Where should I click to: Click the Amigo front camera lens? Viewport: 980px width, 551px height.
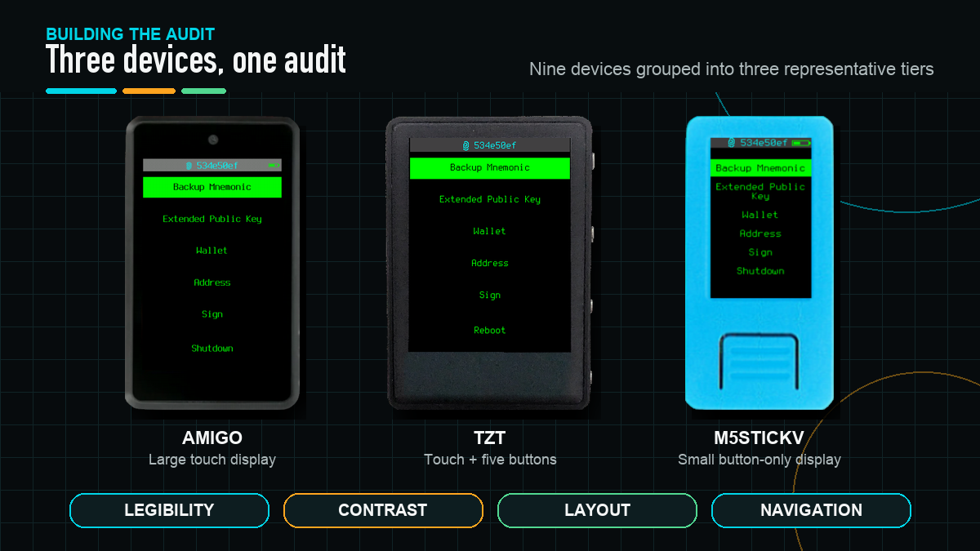tap(213, 140)
